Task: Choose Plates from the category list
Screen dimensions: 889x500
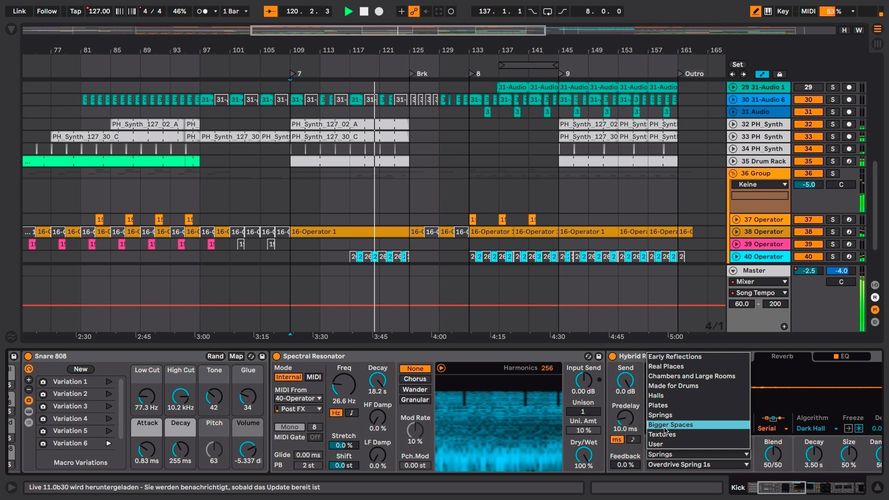Action: click(x=658, y=405)
